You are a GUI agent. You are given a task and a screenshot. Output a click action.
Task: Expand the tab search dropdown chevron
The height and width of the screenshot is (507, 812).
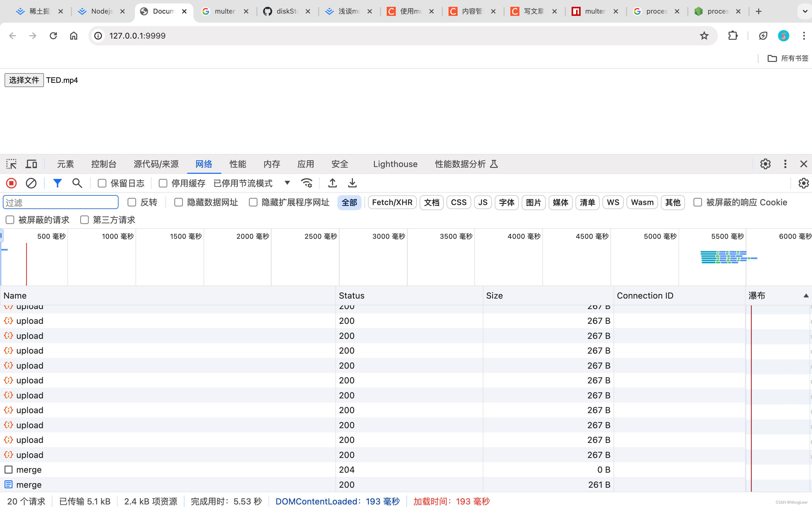(805, 11)
